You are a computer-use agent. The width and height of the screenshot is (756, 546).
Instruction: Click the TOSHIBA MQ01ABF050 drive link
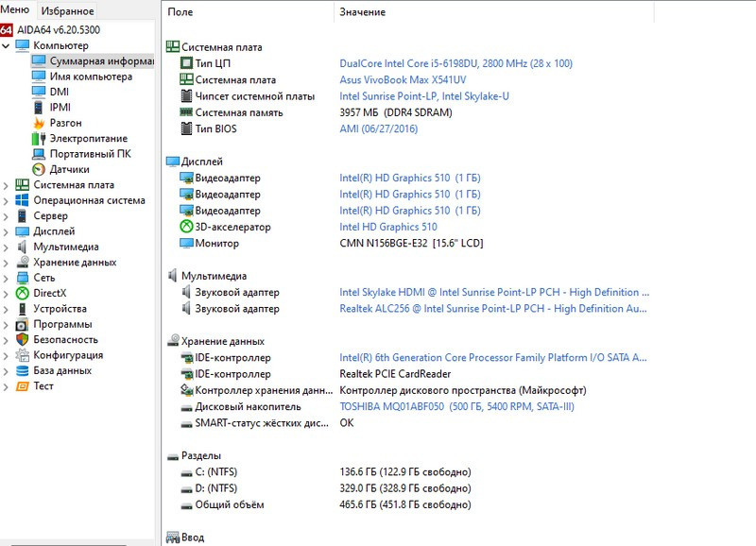pos(456,407)
